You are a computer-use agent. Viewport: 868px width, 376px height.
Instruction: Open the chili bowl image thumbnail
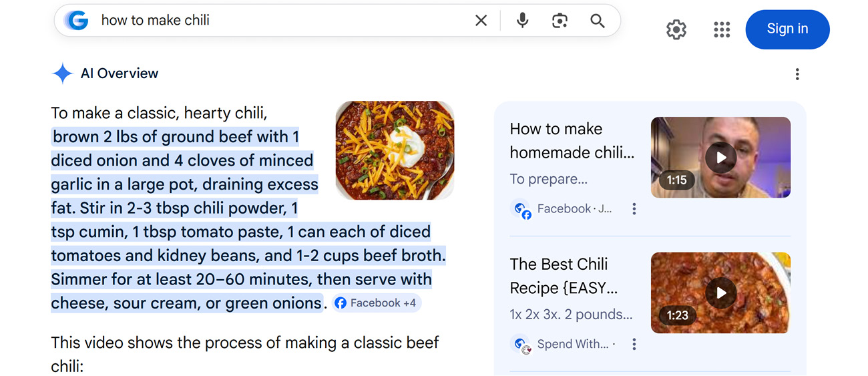coord(395,150)
